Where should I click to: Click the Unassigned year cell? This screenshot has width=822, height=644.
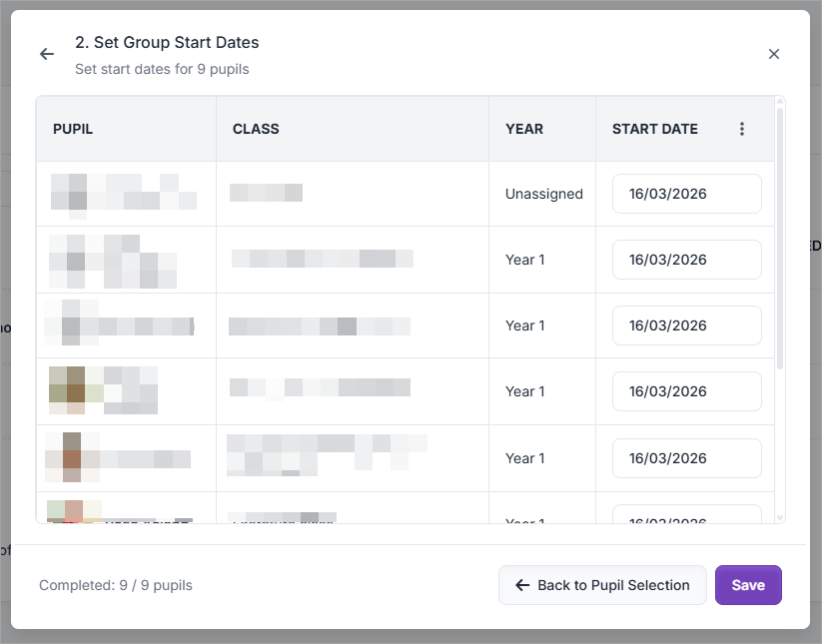(x=543, y=194)
